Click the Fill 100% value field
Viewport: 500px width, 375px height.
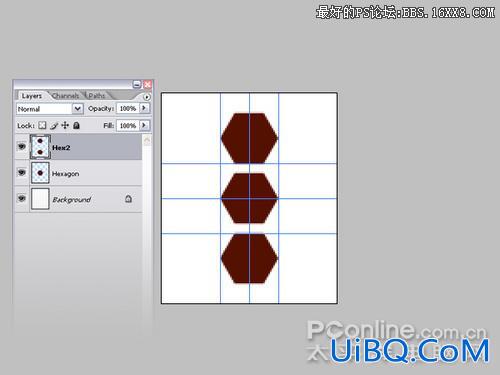[128, 126]
